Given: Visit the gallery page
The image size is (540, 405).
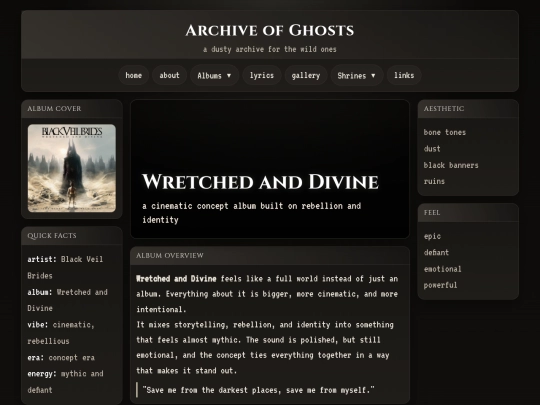Looking at the screenshot, I should (x=306, y=75).
